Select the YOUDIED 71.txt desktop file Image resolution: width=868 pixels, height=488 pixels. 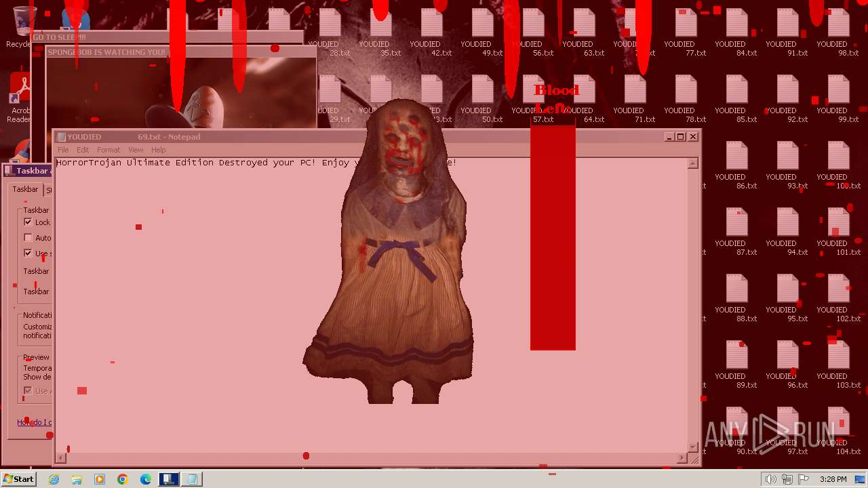635,99
